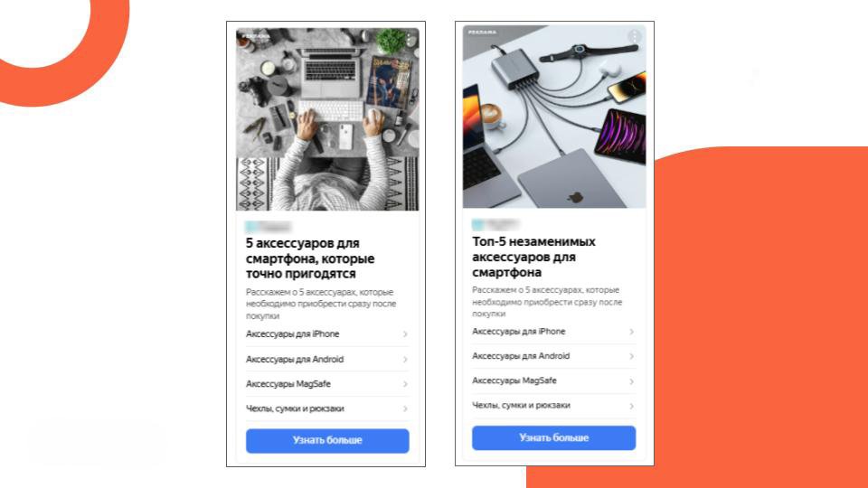Open 'Аксессуары MagSafe' link in left ad
The width and height of the screenshot is (868, 488).
pyautogui.click(x=327, y=384)
